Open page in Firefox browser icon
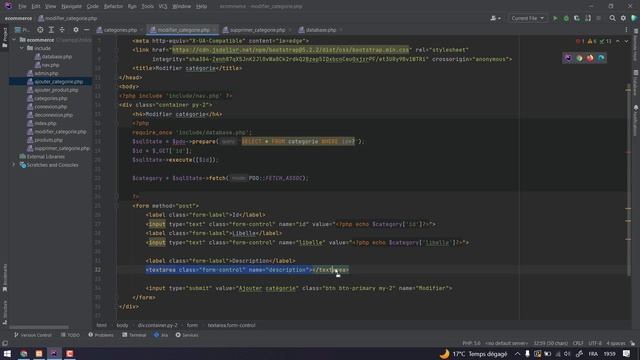Image resolution: width=640 pixels, height=360 pixels. [590, 58]
